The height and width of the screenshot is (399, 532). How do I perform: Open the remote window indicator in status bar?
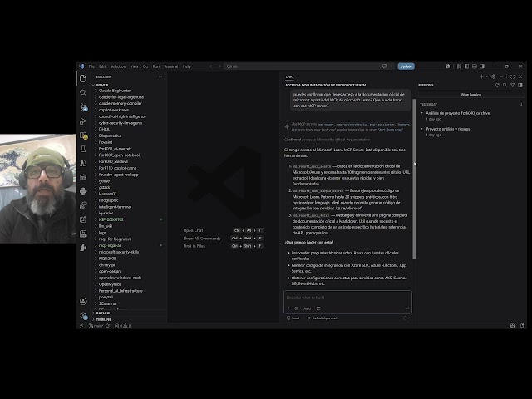(81, 326)
